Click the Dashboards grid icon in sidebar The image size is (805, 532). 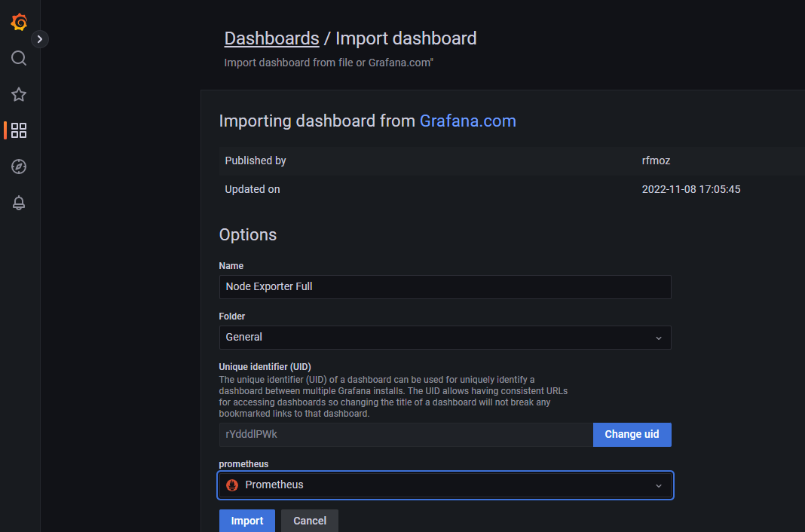[x=19, y=130]
